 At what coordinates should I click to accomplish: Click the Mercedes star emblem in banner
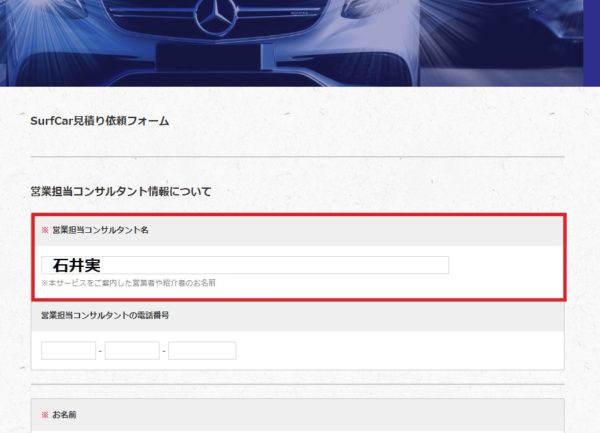(217, 18)
